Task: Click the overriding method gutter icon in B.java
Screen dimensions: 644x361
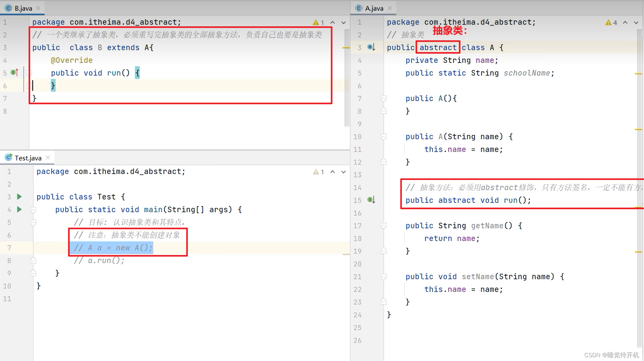Action: [14, 73]
